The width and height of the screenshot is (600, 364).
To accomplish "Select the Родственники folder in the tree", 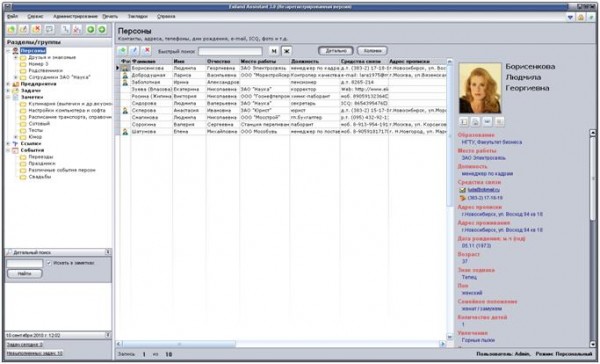I will click(45, 71).
